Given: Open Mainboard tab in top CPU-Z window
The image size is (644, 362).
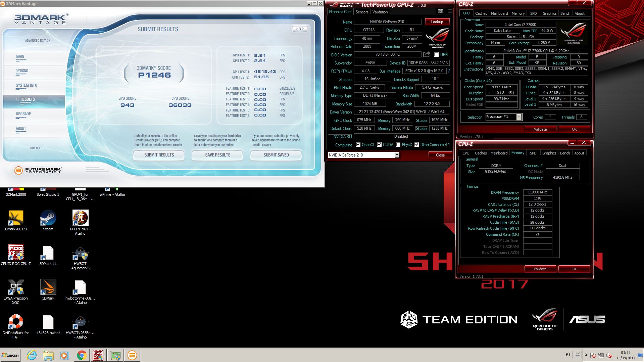Looking at the screenshot, I should pos(499,13).
